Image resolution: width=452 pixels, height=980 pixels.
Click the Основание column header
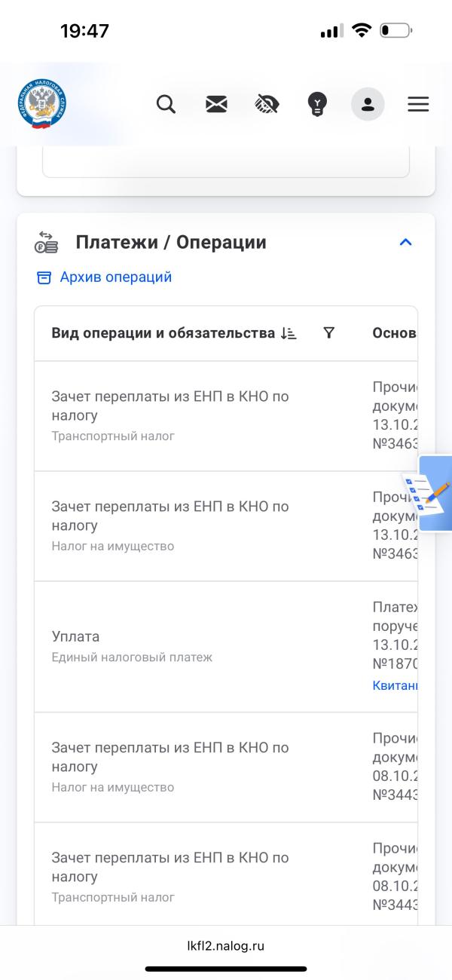(x=394, y=333)
